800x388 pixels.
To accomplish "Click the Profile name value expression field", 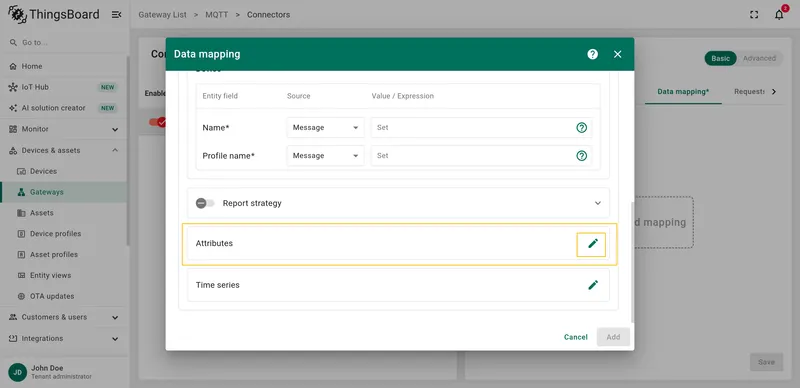I will click(482, 156).
